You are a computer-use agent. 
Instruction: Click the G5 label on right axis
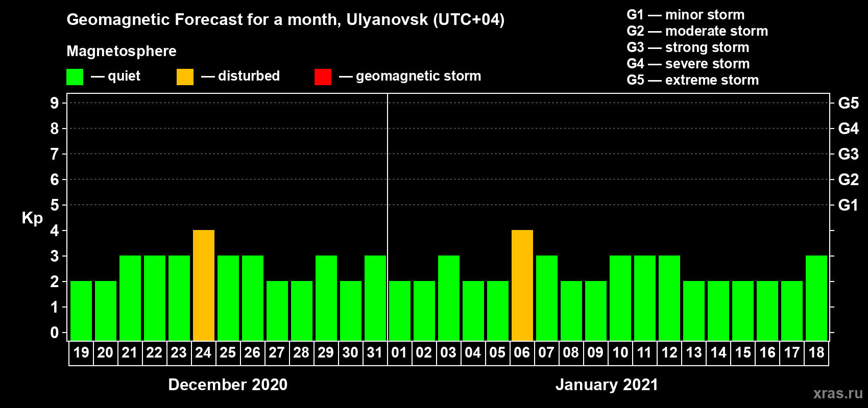(848, 103)
